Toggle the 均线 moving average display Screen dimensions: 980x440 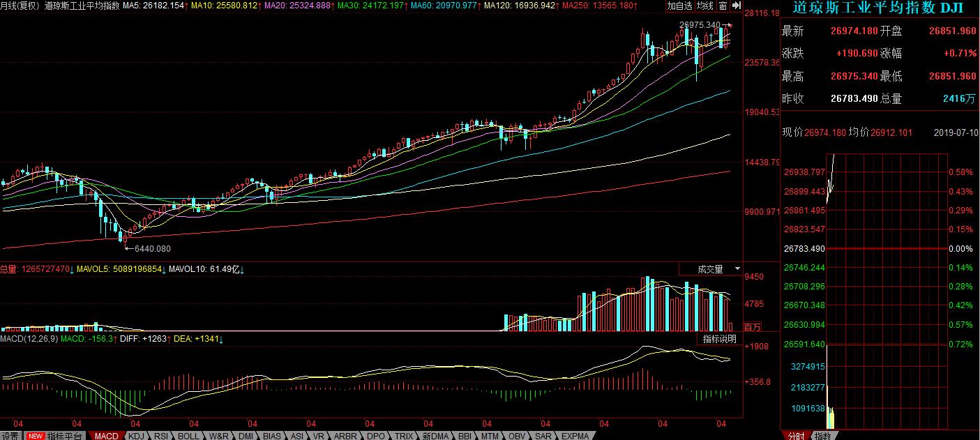(706, 6)
